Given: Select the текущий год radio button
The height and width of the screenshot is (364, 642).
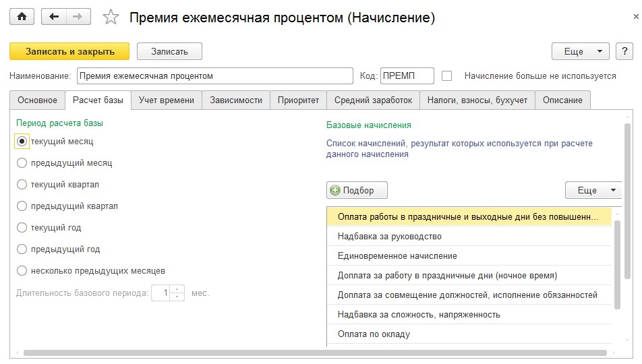Looking at the screenshot, I should 22,228.
